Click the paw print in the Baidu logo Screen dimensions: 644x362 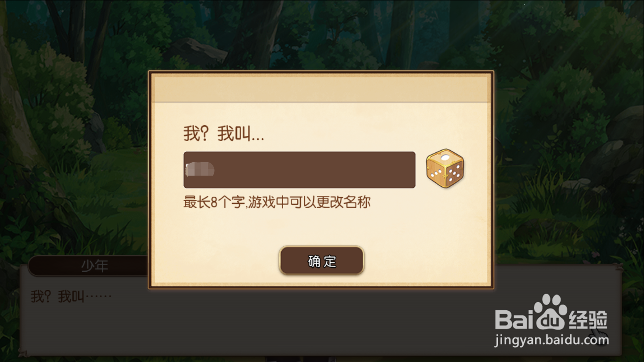[x=551, y=311]
